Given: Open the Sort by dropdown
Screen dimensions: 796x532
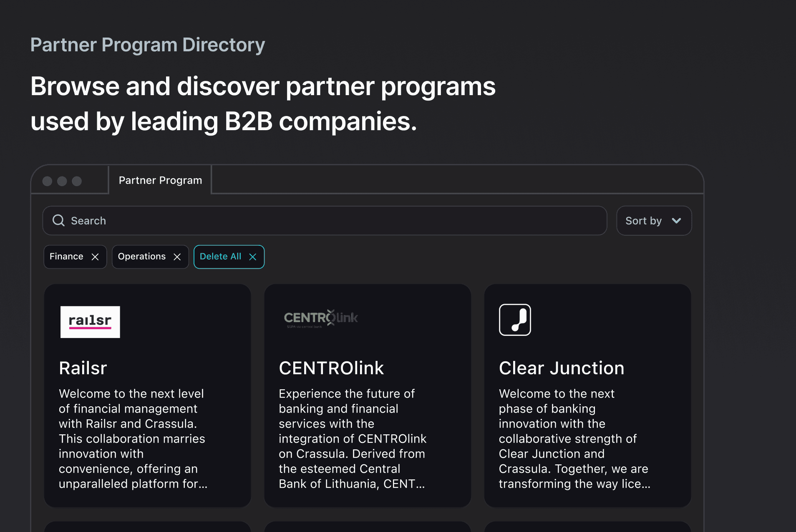Looking at the screenshot, I should coord(654,221).
